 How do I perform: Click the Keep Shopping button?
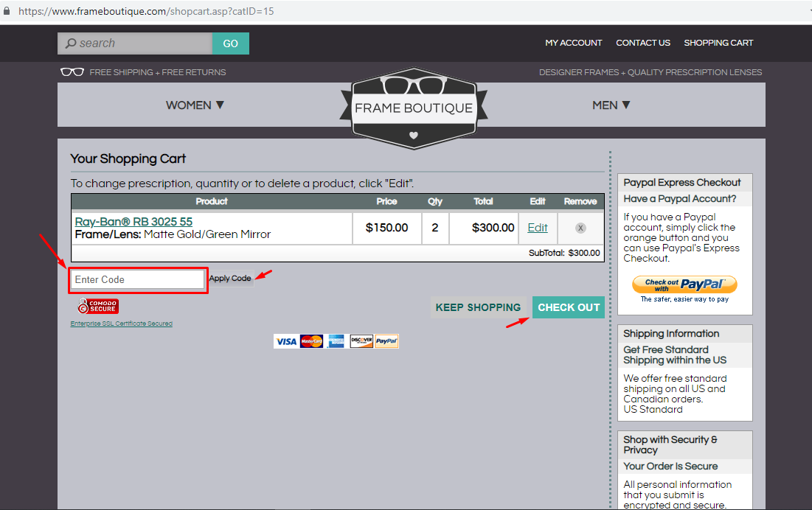478,307
